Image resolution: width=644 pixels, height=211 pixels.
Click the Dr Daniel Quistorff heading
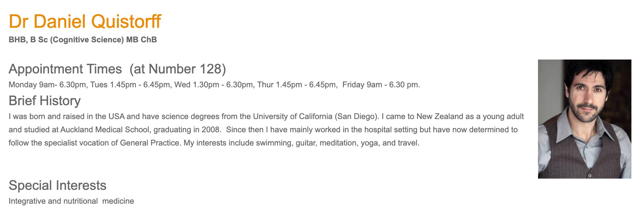(x=85, y=21)
